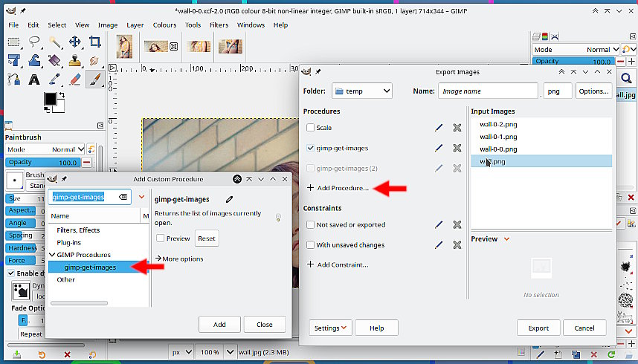Image resolution: width=638 pixels, height=364 pixels.
Task: Open the Layer menu
Action: 135,25
